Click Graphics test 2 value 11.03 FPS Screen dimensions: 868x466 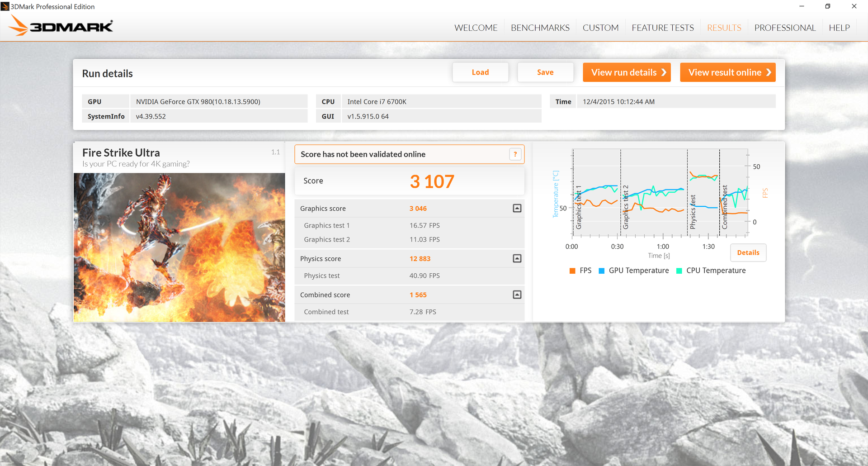tap(425, 239)
